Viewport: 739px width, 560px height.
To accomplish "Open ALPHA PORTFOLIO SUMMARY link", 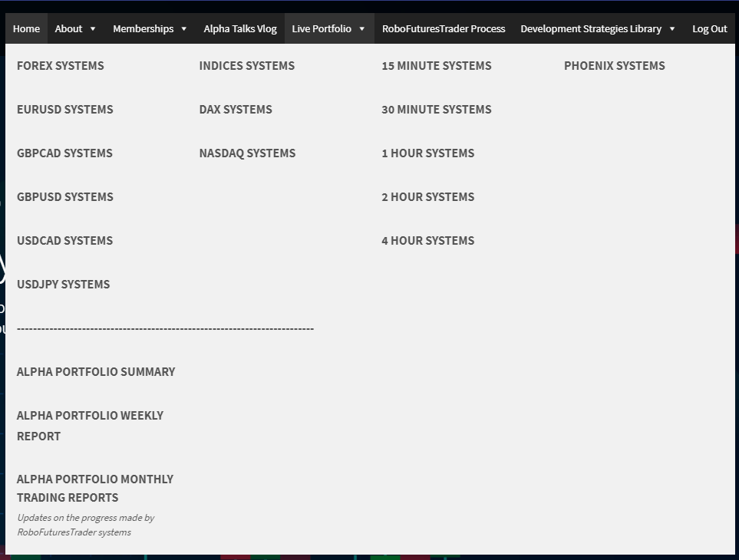I will (96, 371).
